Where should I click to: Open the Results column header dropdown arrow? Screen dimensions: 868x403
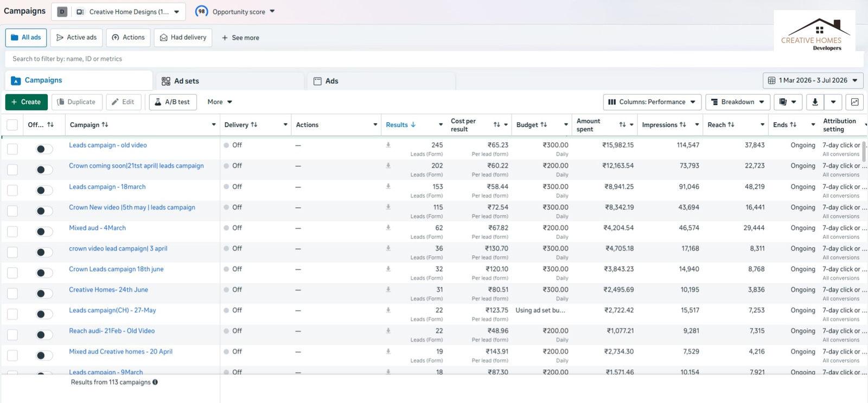tap(441, 125)
